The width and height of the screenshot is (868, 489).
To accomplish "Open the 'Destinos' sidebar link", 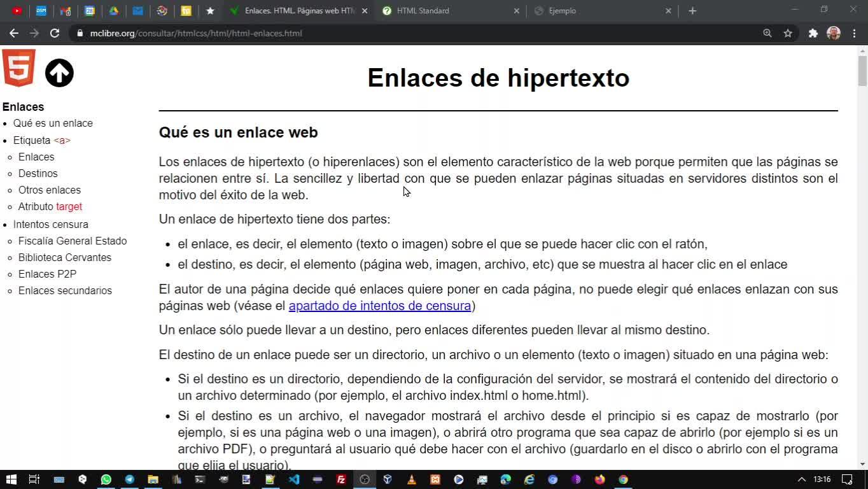I will (38, 174).
